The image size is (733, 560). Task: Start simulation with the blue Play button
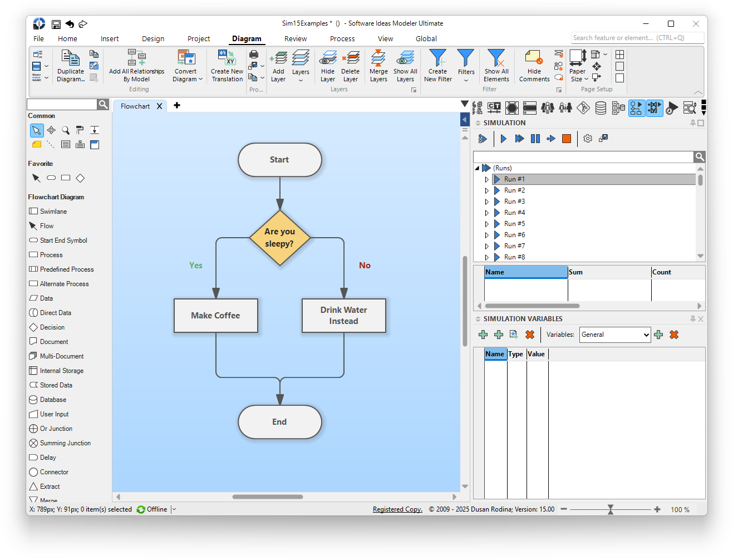[x=503, y=139]
